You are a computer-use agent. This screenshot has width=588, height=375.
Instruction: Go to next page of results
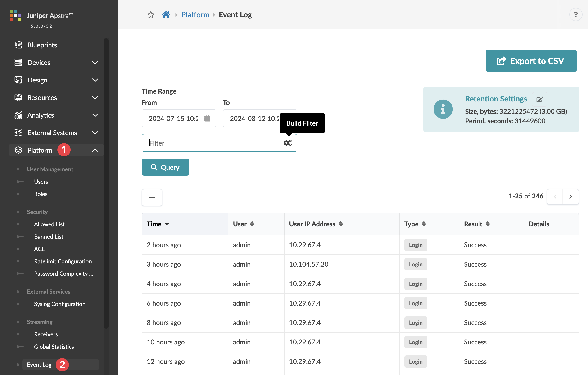point(570,197)
